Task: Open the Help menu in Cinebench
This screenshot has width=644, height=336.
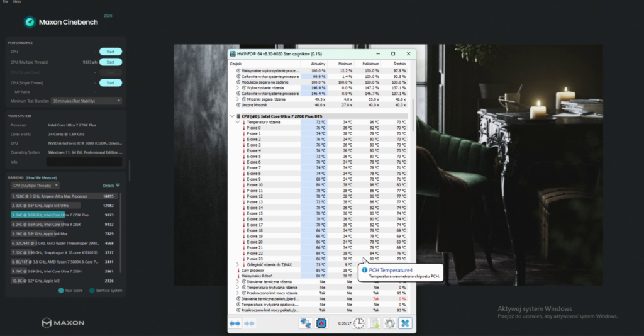Action: click(17, 2)
